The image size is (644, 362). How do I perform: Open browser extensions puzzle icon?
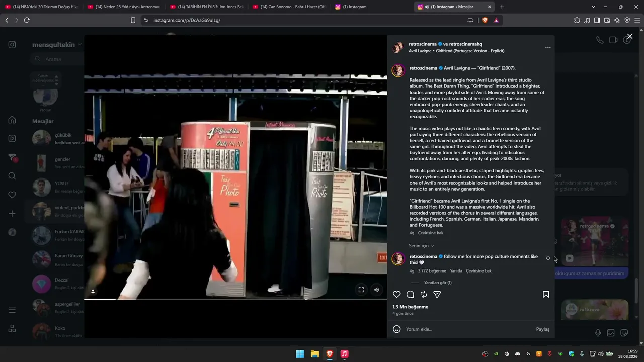577,20
